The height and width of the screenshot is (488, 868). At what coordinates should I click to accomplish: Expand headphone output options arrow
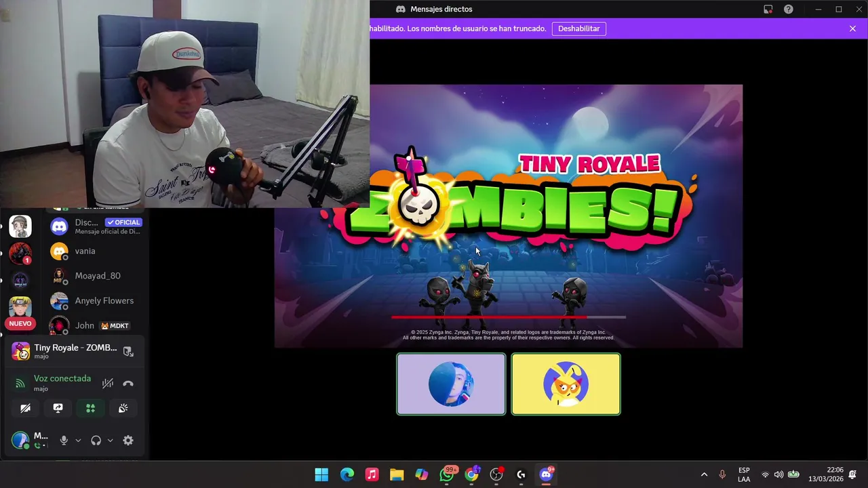(110, 441)
